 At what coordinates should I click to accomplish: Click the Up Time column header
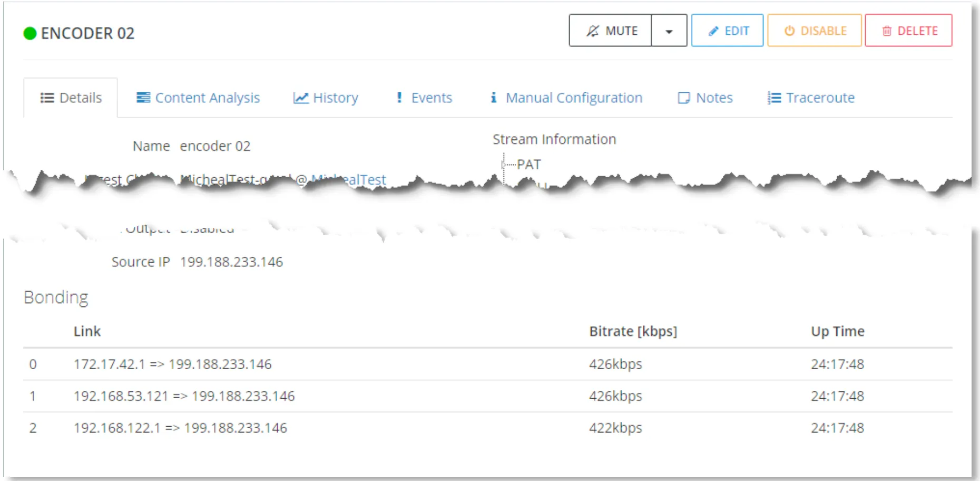(x=837, y=331)
